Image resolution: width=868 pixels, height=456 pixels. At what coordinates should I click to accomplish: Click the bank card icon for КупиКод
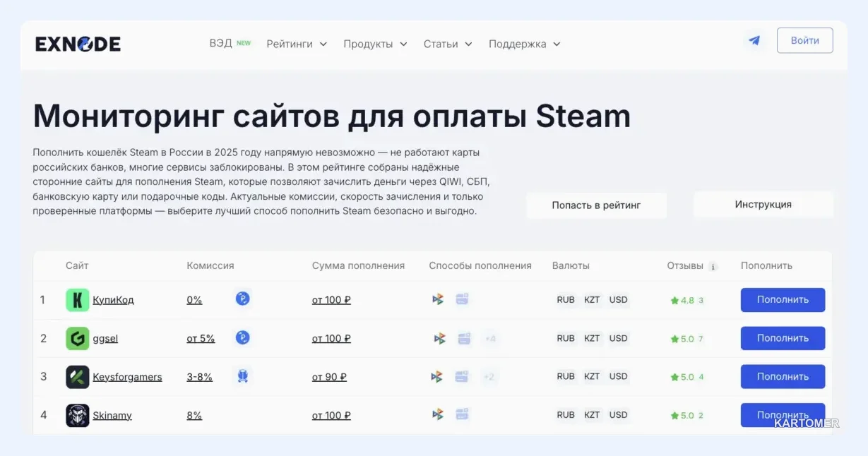(x=462, y=299)
